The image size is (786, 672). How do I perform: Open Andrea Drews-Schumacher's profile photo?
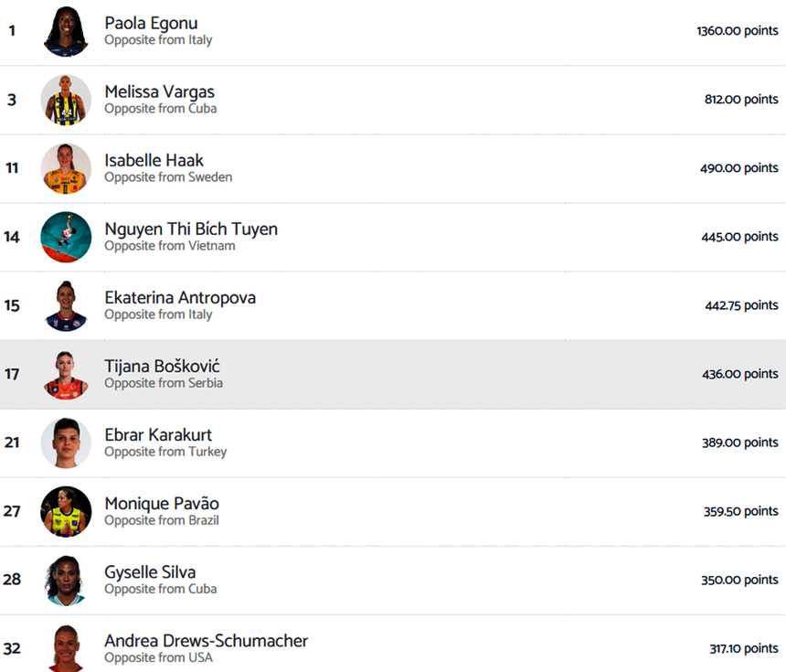[66, 647]
